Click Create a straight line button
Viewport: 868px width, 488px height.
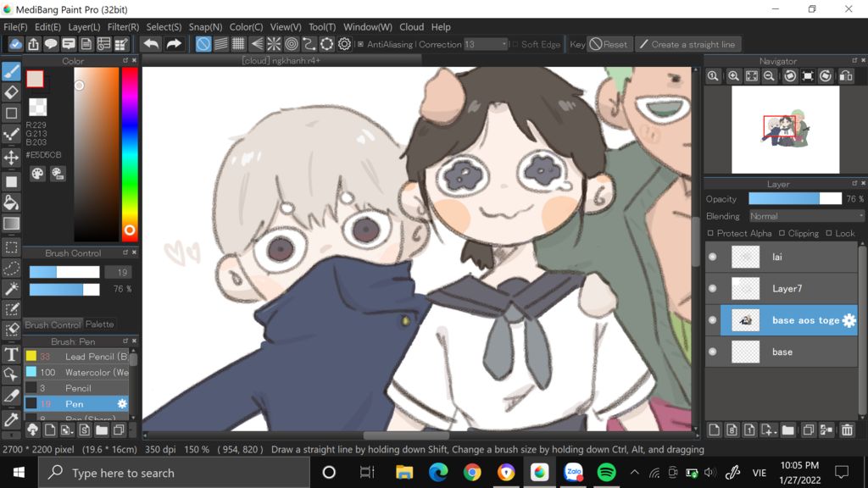687,44
